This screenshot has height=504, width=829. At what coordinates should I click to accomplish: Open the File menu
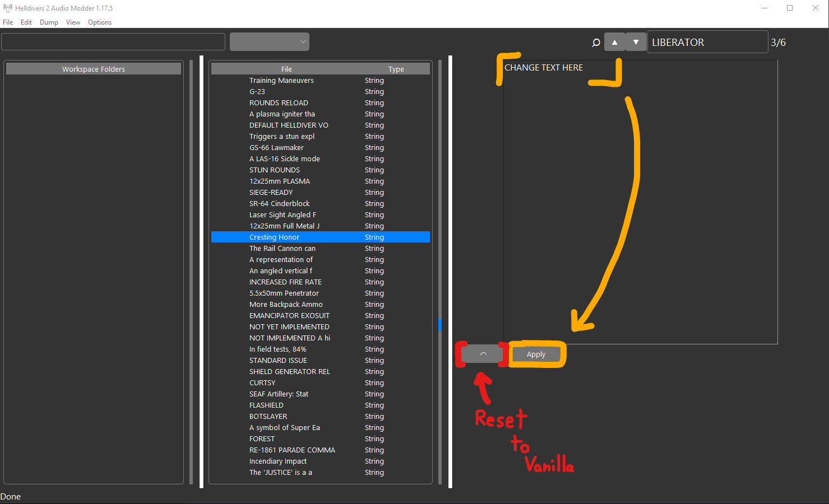[8, 22]
